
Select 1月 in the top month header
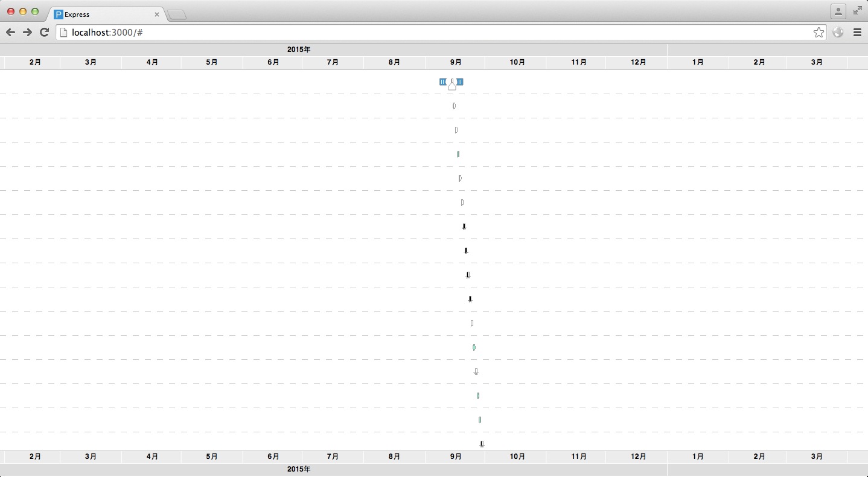[x=698, y=62]
